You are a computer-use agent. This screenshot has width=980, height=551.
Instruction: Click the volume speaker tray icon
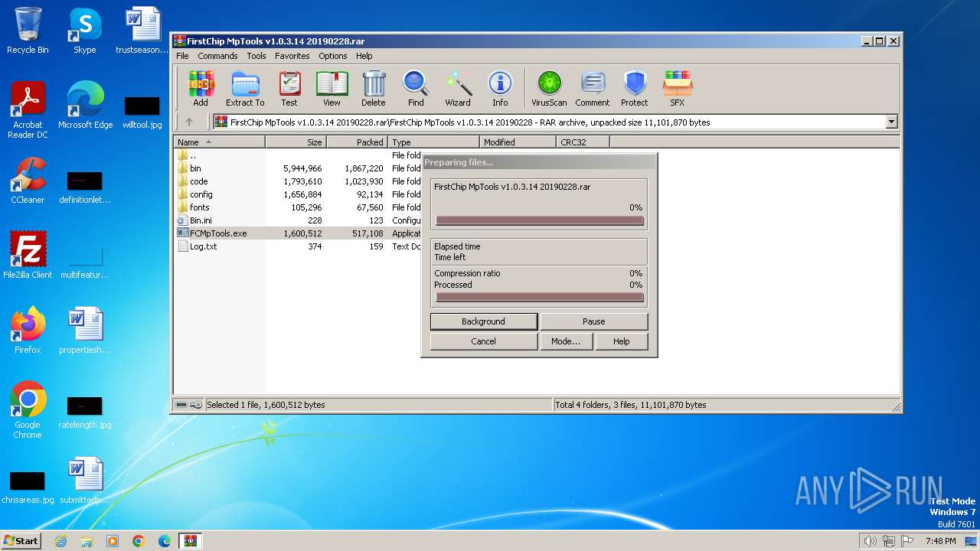(870, 541)
